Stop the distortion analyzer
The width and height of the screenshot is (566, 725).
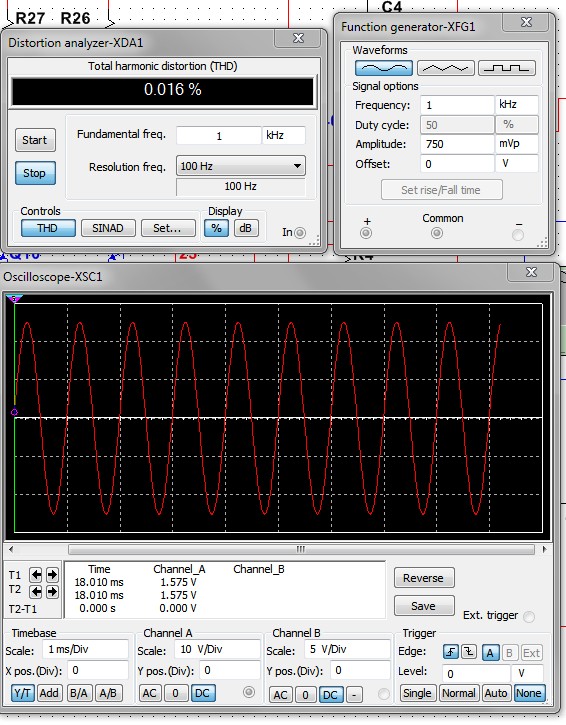(x=35, y=173)
